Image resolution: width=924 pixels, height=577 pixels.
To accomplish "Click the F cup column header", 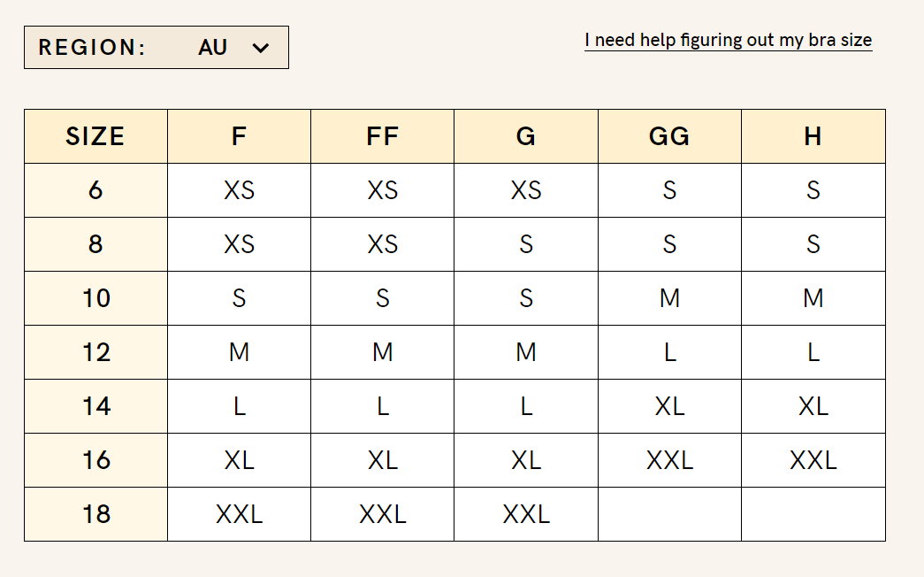I will [x=239, y=136].
